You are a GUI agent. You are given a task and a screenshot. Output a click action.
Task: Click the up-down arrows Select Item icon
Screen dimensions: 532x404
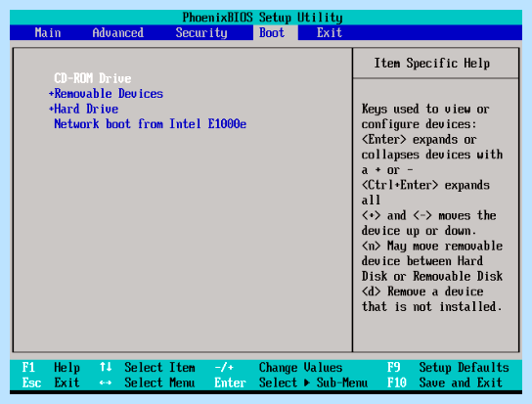pyautogui.click(x=106, y=367)
